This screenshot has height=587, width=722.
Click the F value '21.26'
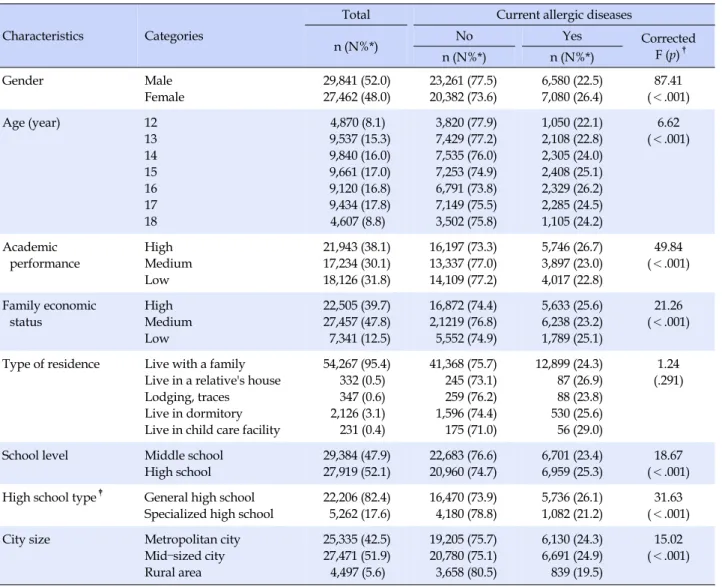[668, 306]
